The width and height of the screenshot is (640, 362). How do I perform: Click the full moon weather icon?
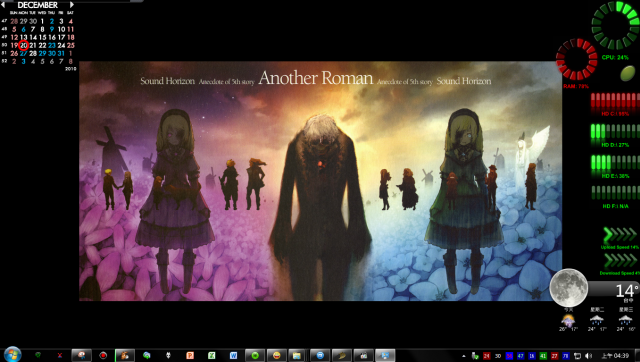569,288
